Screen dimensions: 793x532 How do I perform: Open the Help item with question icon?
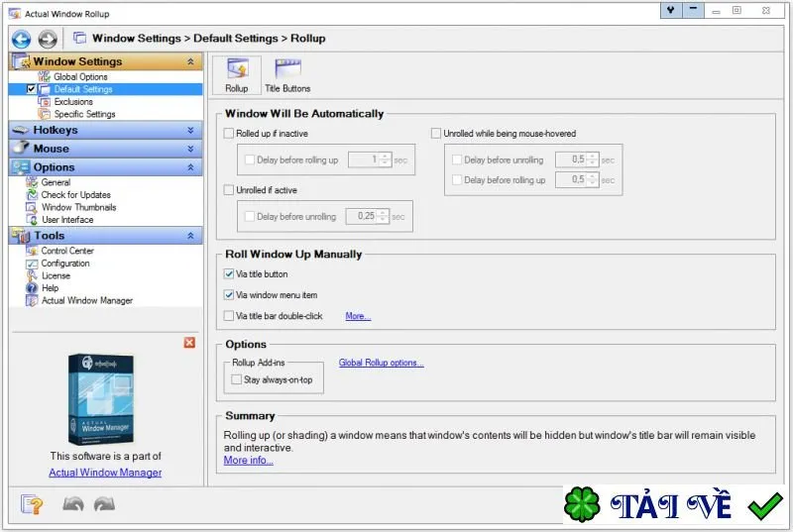(50, 288)
